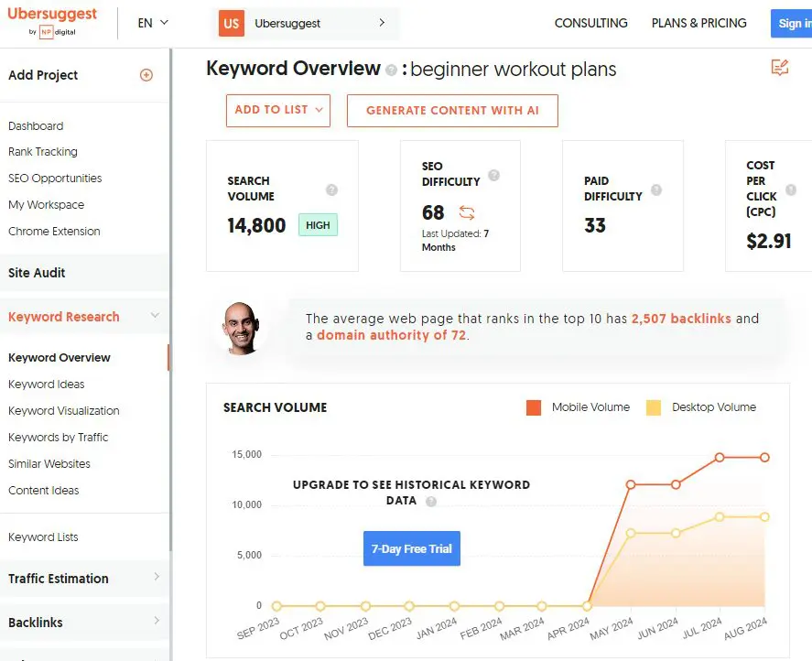Image resolution: width=812 pixels, height=661 pixels.
Task: Open SEO Opportunities in the sidebar
Action: (55, 179)
